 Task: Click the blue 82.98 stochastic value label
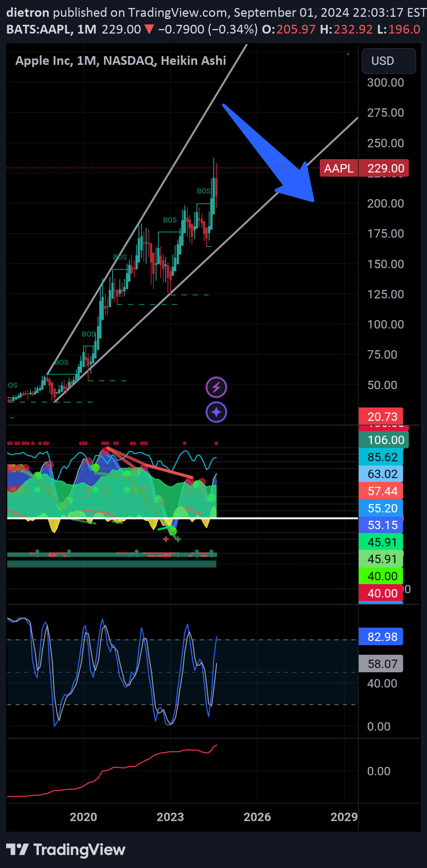pyautogui.click(x=381, y=637)
